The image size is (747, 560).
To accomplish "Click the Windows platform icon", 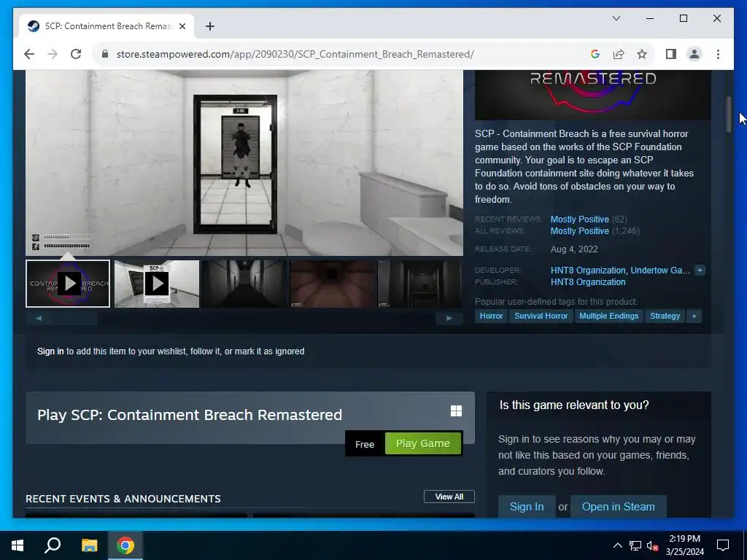I will coord(456,411).
